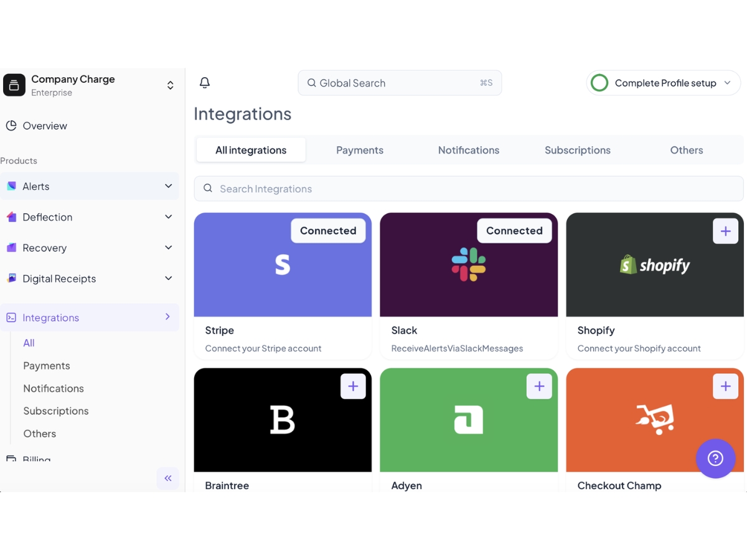Open the help question mark bubble
This screenshot has height=560, width=747.
pyautogui.click(x=716, y=459)
